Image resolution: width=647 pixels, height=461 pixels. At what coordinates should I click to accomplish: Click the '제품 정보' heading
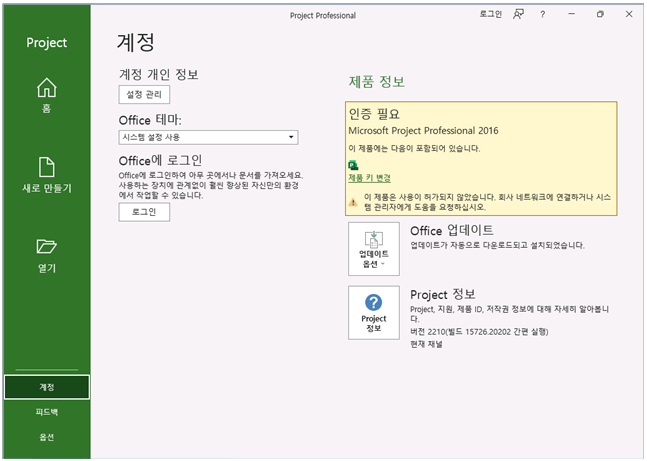[377, 82]
